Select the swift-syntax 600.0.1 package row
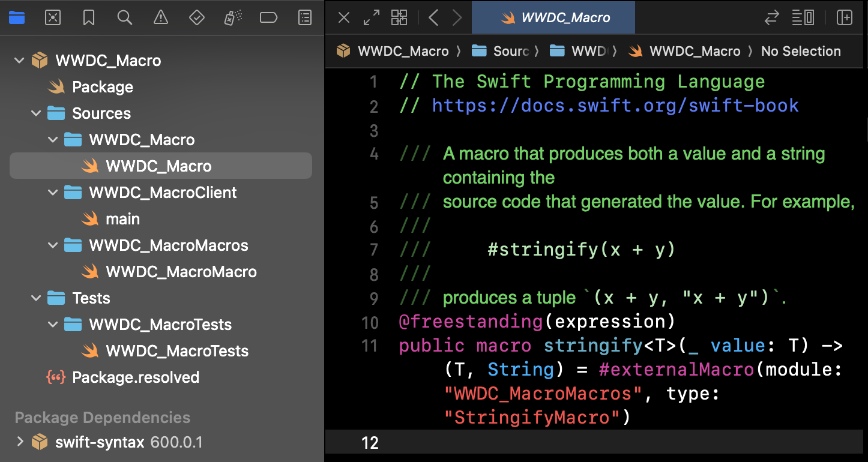The width and height of the screenshot is (868, 462). [x=161, y=442]
